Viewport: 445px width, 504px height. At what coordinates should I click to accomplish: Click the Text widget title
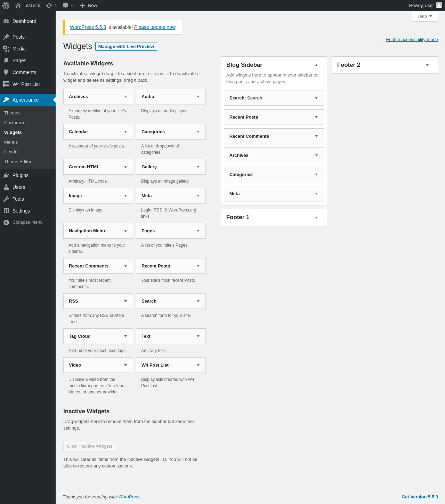[146, 336]
